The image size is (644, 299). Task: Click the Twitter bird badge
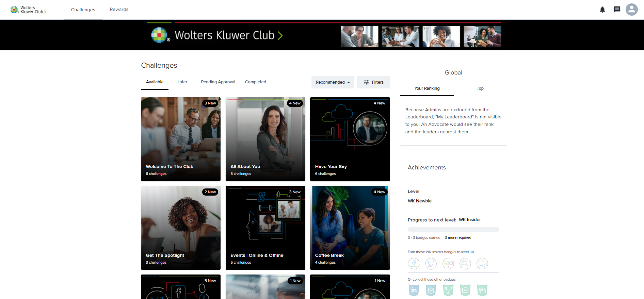431,263
